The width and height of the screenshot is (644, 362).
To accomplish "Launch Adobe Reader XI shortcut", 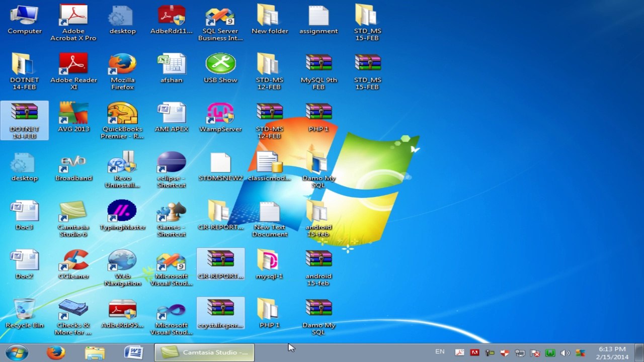I will point(73,72).
